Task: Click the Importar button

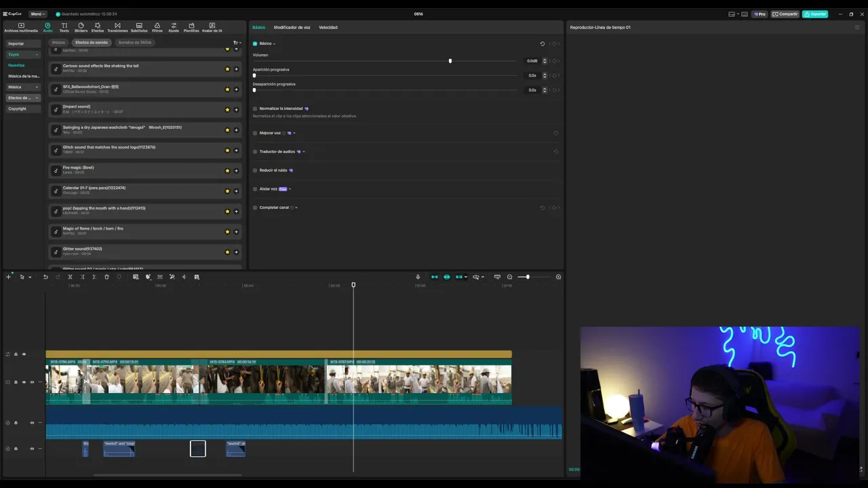Action: 23,43
